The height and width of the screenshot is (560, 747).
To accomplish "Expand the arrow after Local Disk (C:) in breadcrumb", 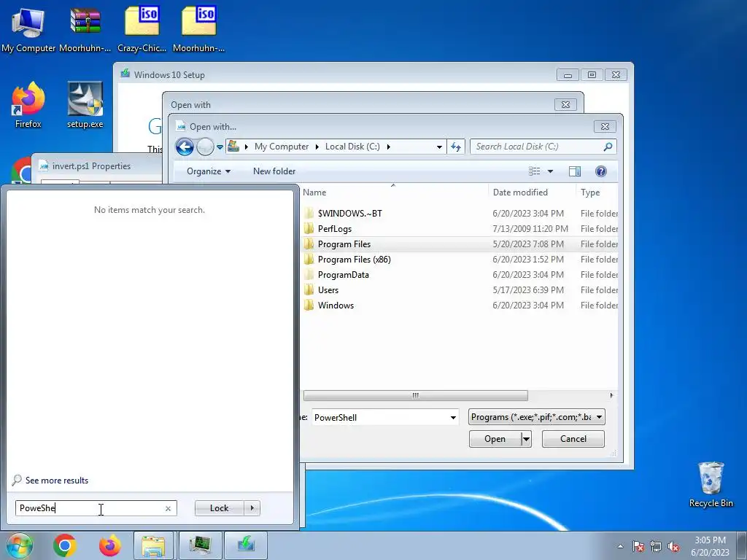I will 388,147.
